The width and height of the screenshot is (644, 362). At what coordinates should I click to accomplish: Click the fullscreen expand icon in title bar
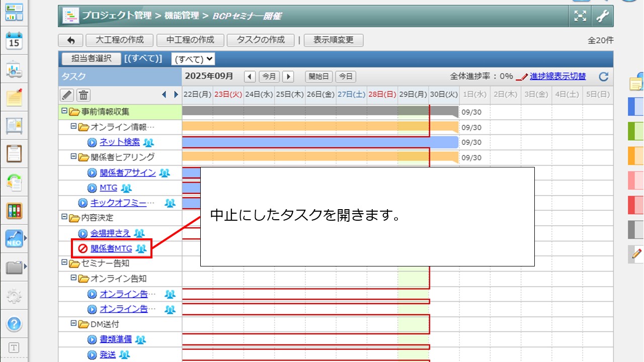(x=581, y=16)
